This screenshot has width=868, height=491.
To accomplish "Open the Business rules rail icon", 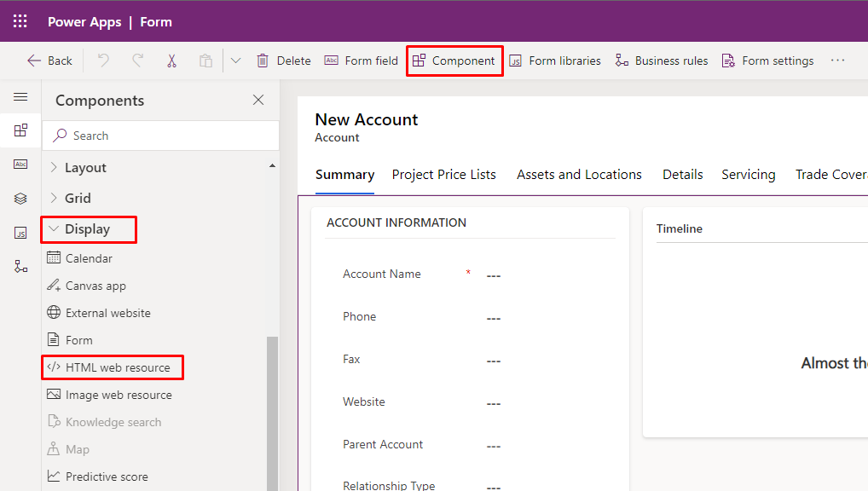I will point(20,267).
